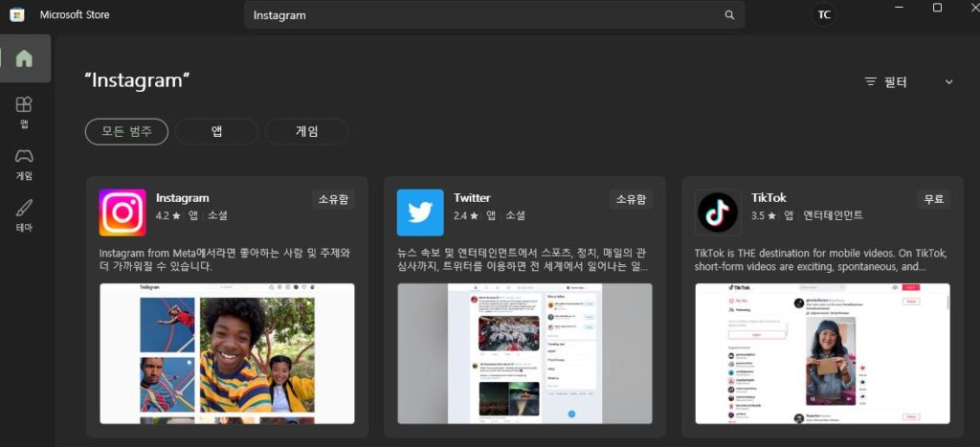Image resolution: width=980 pixels, height=447 pixels.
Task: View the TikTok screenshot preview
Action: click(822, 353)
